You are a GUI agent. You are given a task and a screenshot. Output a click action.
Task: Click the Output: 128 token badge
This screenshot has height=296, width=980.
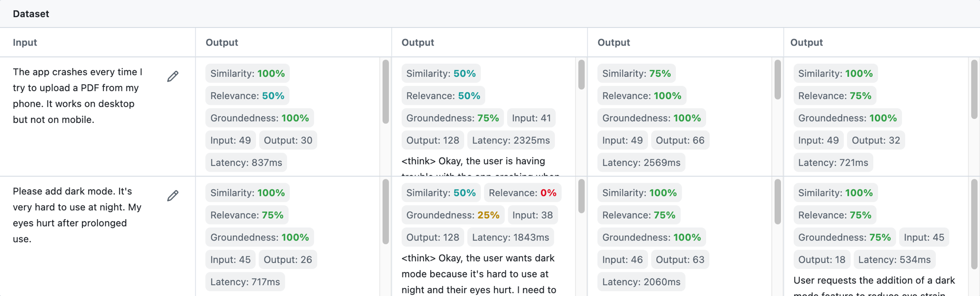point(432,140)
